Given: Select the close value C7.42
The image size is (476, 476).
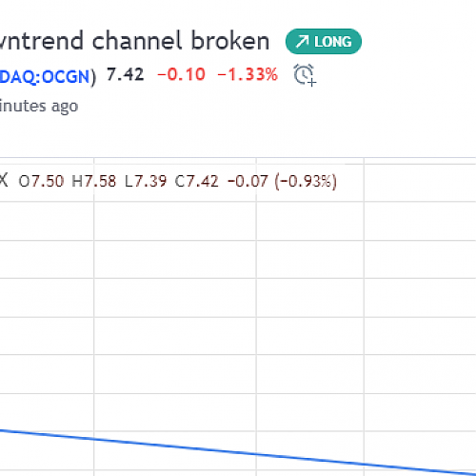Looking at the screenshot, I should click(197, 181).
